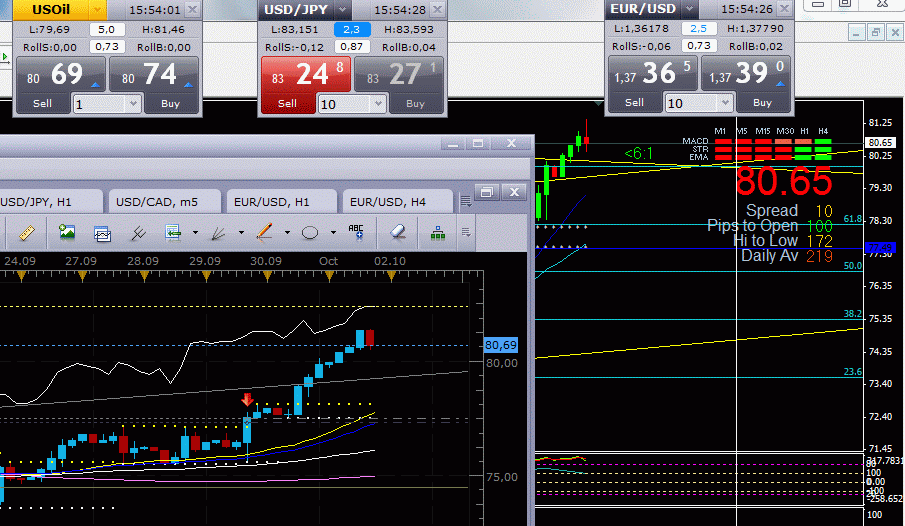
Task: Click the green hierarchy tree icon
Action: pyautogui.click(x=437, y=233)
